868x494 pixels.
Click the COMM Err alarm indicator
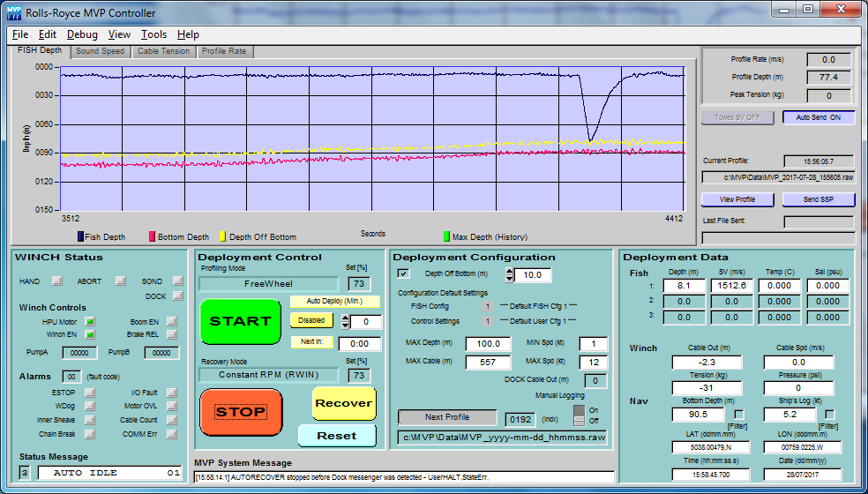[172, 434]
